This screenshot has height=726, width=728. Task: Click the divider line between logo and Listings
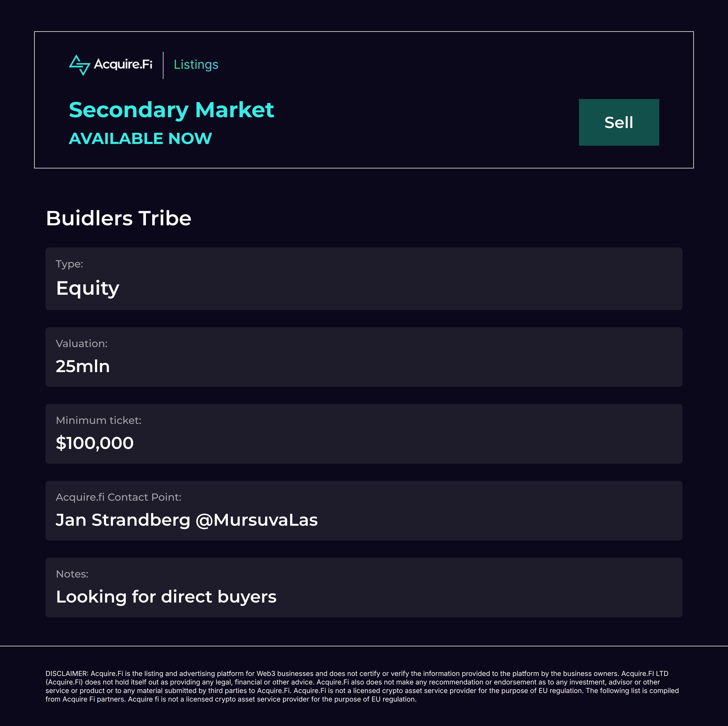pyautogui.click(x=163, y=65)
